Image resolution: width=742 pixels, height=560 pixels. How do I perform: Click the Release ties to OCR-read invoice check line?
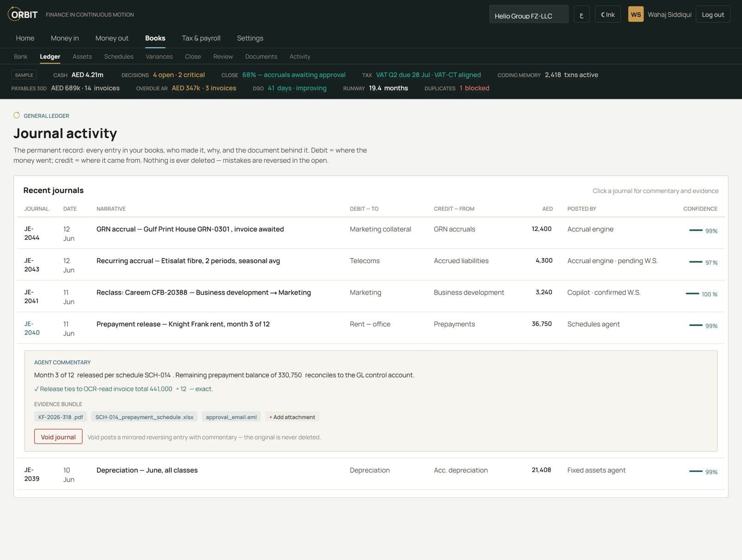[123, 389]
